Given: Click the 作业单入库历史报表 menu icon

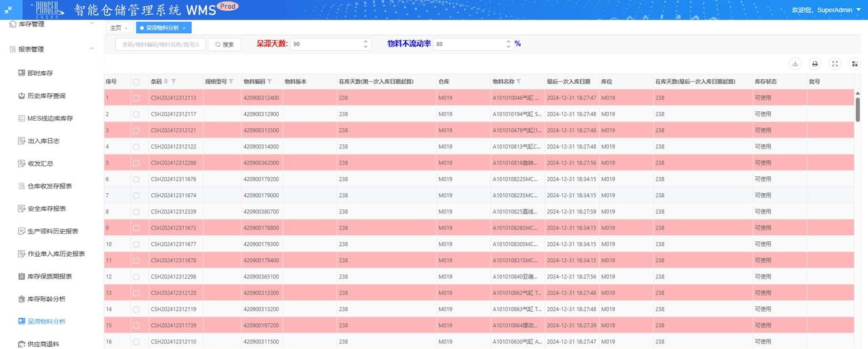Looking at the screenshot, I should pos(22,253).
